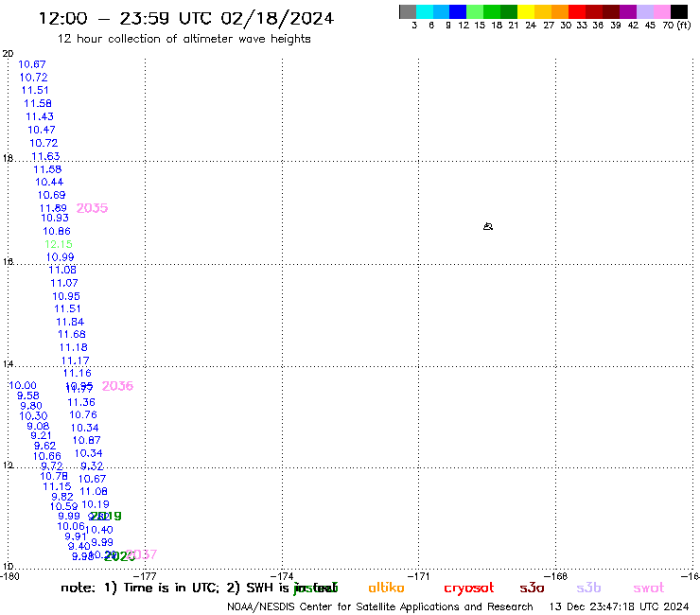This screenshot has height=615, width=700.
Task: Click the 10.47 wave height value
Action: click(x=42, y=130)
